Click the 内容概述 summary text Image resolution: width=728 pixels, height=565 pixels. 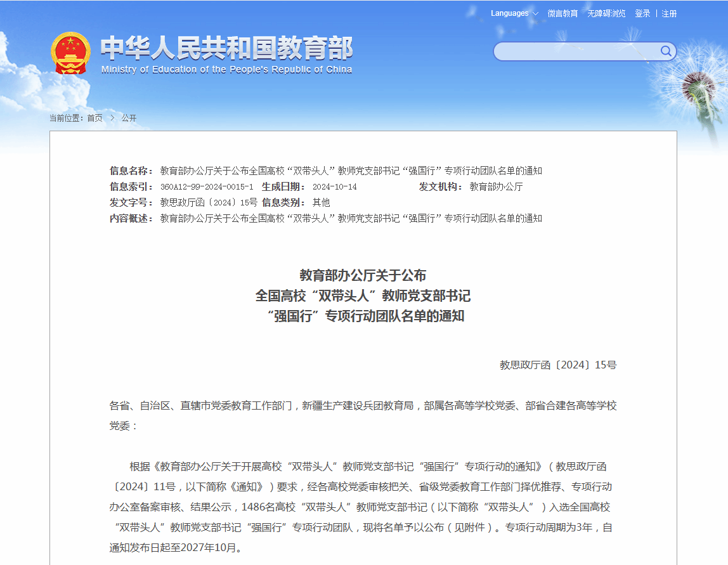coord(351,218)
